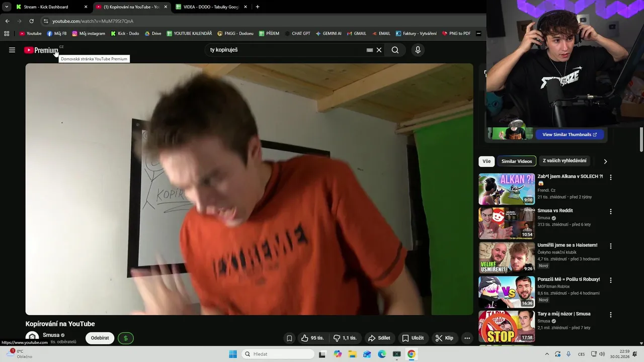Open options for 'Smusa vs Reddit' video
The width and height of the screenshot is (644, 362).
coord(611,212)
